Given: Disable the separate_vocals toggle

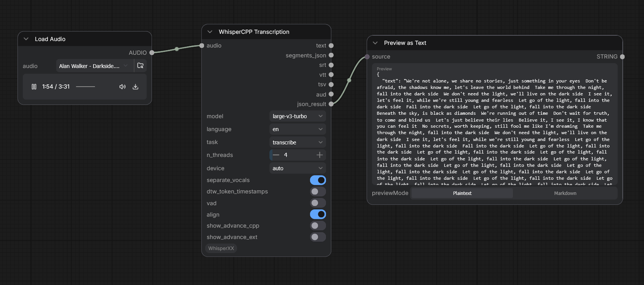Looking at the screenshot, I should click(318, 180).
